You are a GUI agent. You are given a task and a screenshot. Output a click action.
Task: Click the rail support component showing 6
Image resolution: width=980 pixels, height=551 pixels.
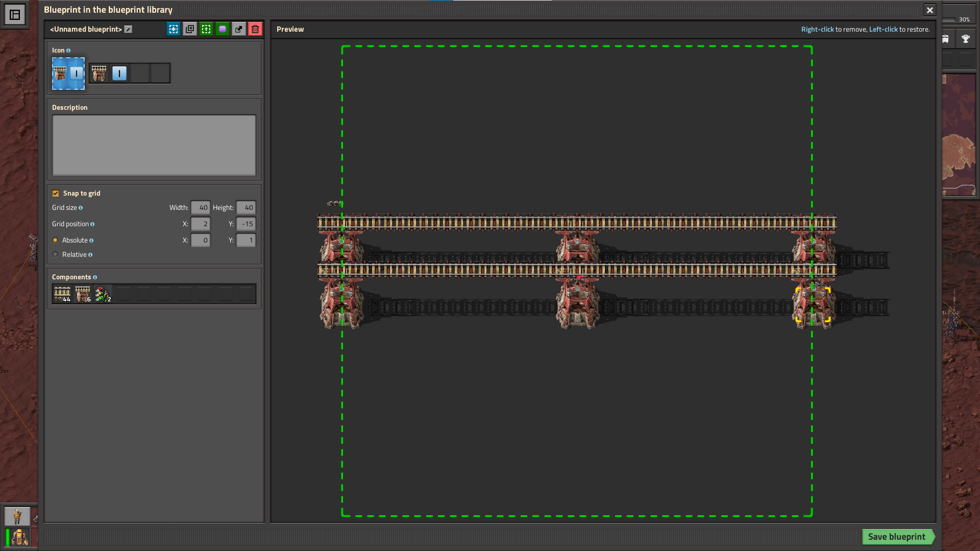click(x=83, y=294)
